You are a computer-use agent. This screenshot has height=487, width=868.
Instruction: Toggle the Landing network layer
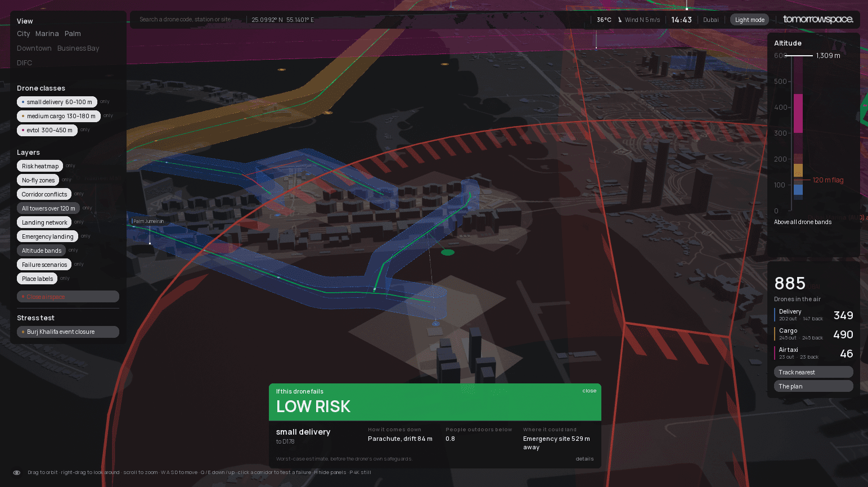(x=44, y=222)
